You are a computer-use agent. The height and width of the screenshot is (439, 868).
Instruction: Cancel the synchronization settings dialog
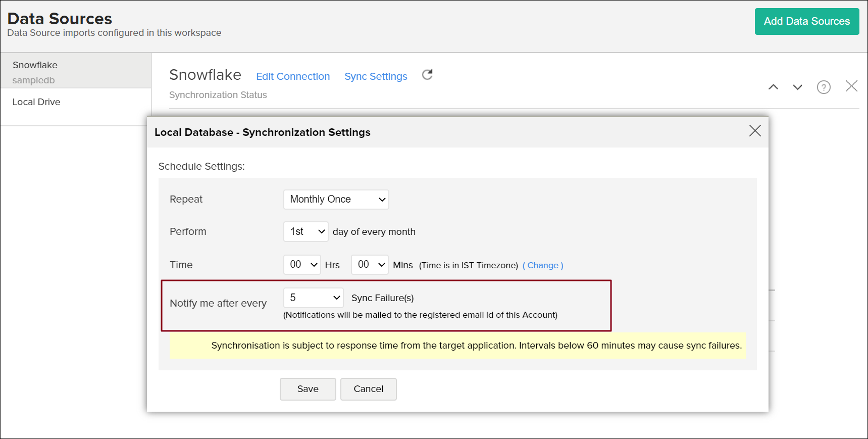point(368,389)
